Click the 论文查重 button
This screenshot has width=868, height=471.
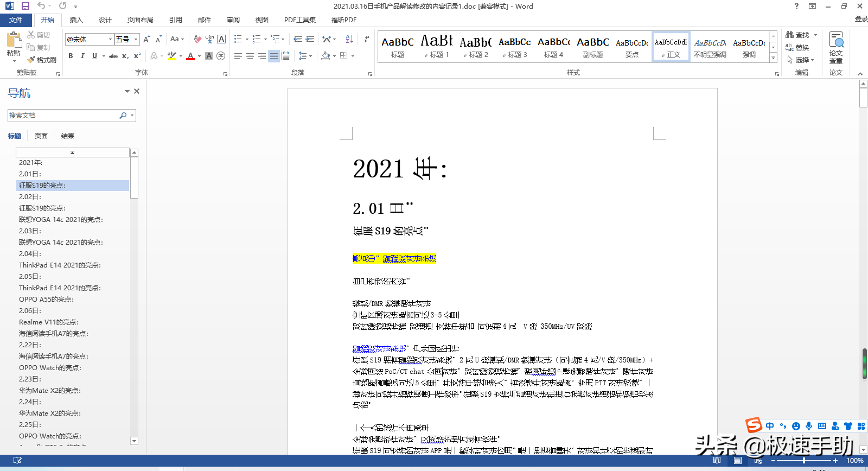pos(836,48)
